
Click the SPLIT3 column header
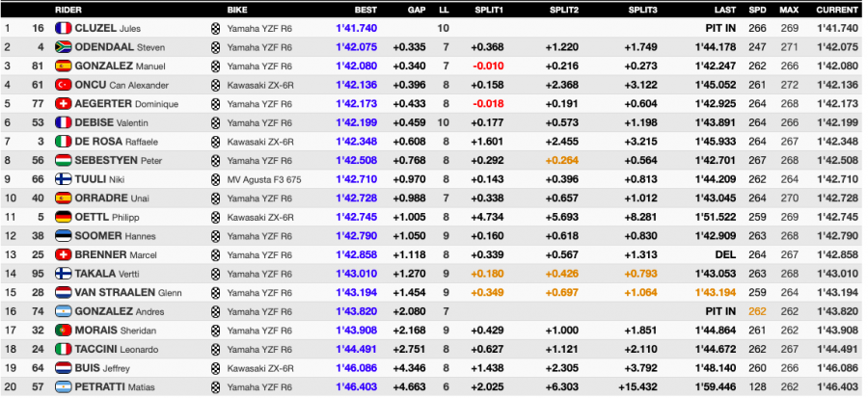point(642,10)
